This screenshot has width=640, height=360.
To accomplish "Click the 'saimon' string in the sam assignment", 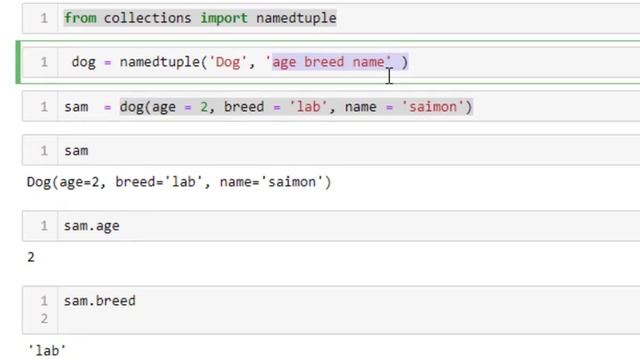I will coord(433,107).
